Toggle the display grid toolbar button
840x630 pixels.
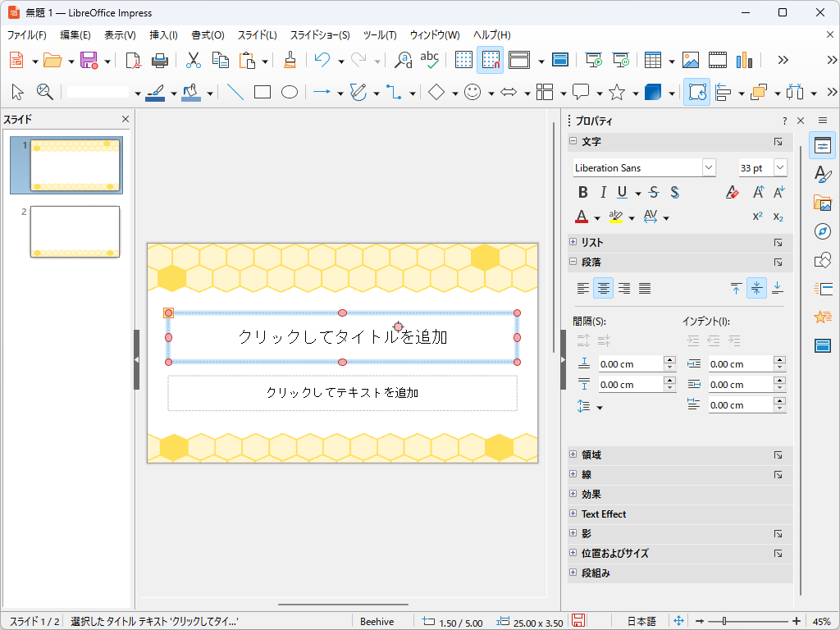coord(463,60)
